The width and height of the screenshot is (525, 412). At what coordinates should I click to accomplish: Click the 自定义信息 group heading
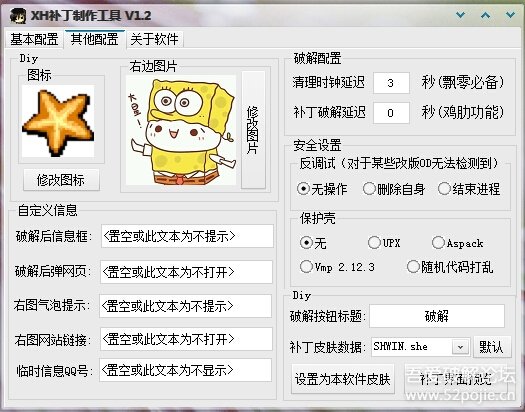click(x=48, y=210)
